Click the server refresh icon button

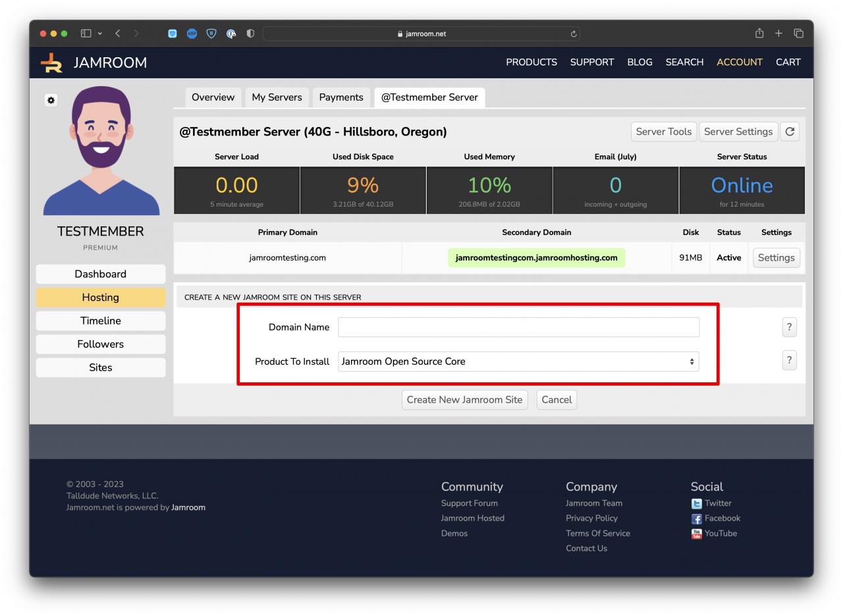point(790,132)
